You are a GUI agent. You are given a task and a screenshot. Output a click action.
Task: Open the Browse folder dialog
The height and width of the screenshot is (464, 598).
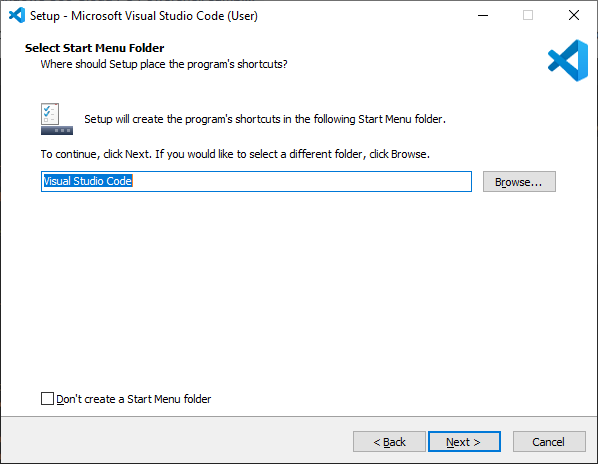click(x=519, y=181)
